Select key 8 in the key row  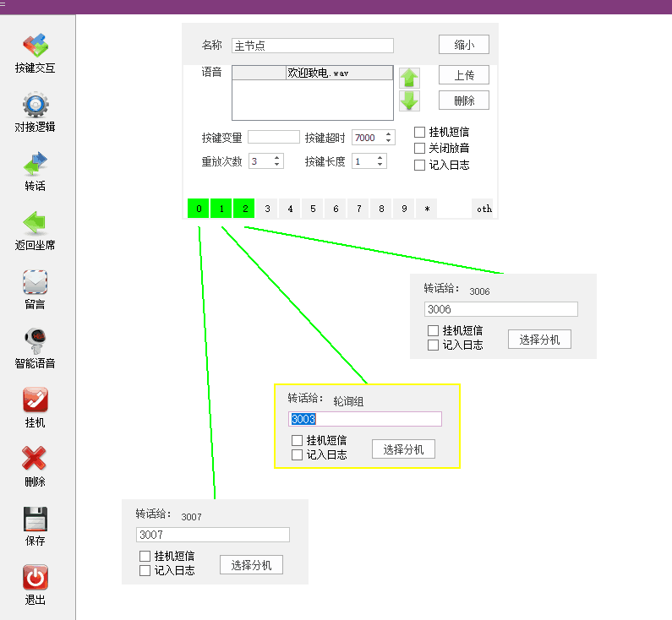click(381, 209)
